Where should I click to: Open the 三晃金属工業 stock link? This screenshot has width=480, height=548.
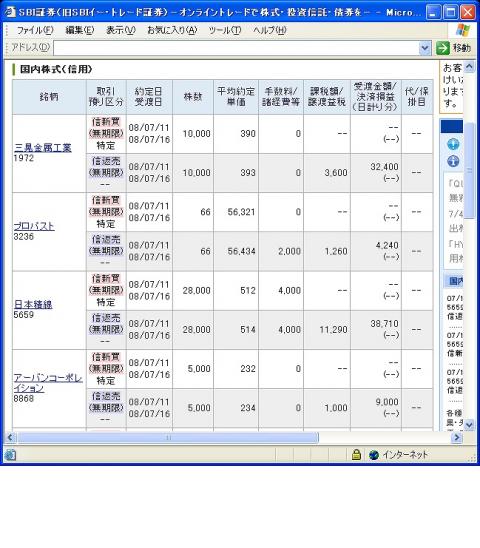pyautogui.click(x=43, y=148)
